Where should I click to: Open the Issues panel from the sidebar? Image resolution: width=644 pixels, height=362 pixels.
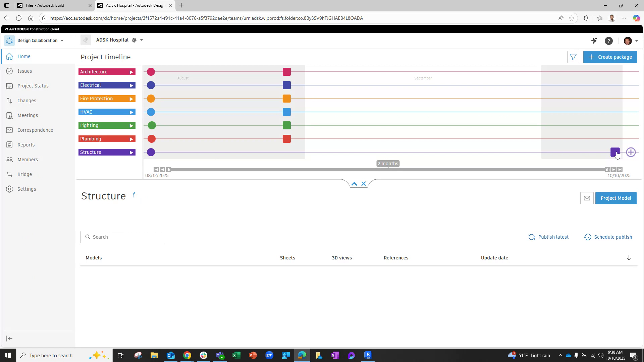pyautogui.click(x=24, y=71)
